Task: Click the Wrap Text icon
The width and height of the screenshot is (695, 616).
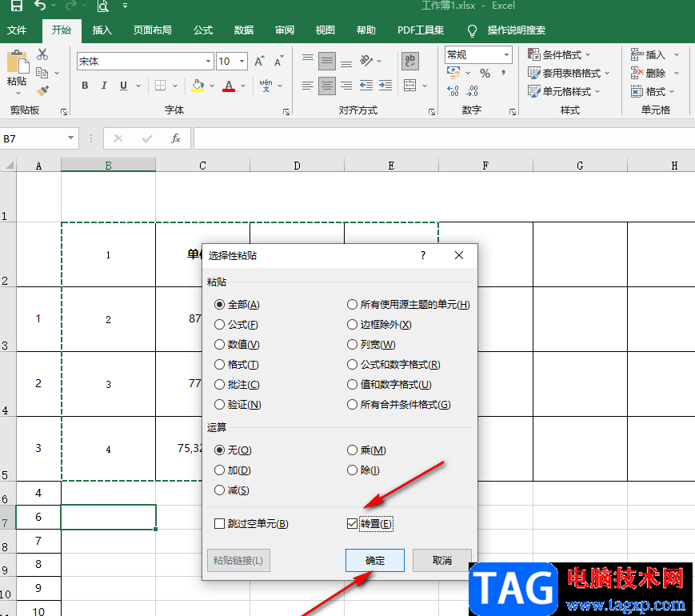Action: (x=410, y=62)
